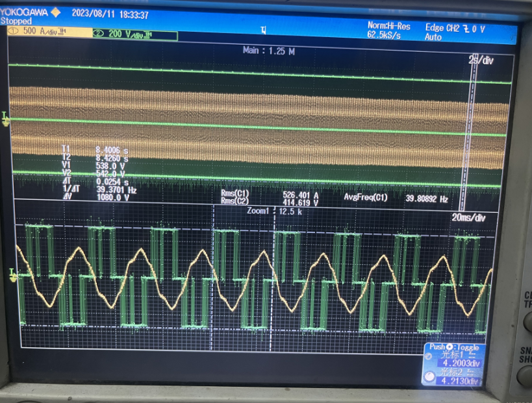532x403 pixels.
Task: Click the trigger position marker at top center
Action: coord(264,30)
